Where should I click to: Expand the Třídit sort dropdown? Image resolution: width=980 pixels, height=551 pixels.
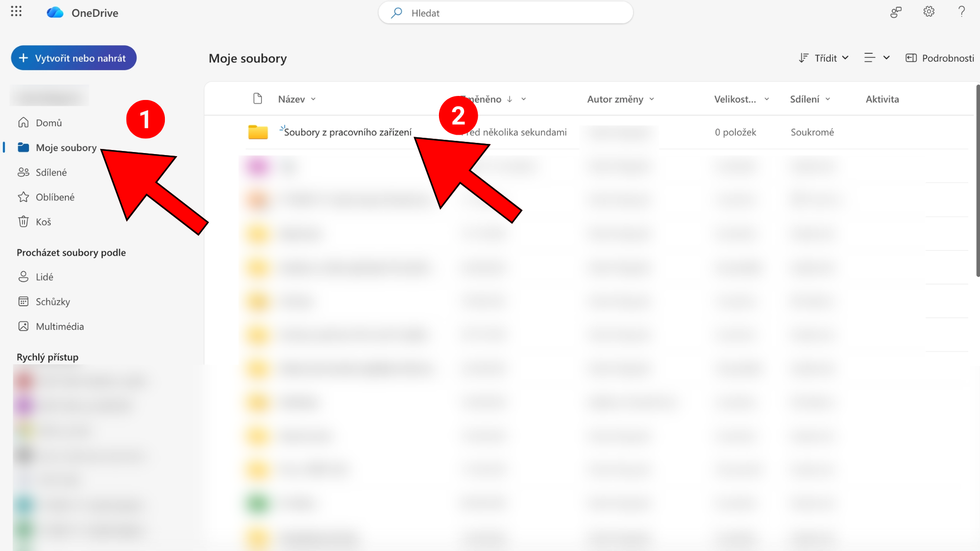[x=824, y=58]
